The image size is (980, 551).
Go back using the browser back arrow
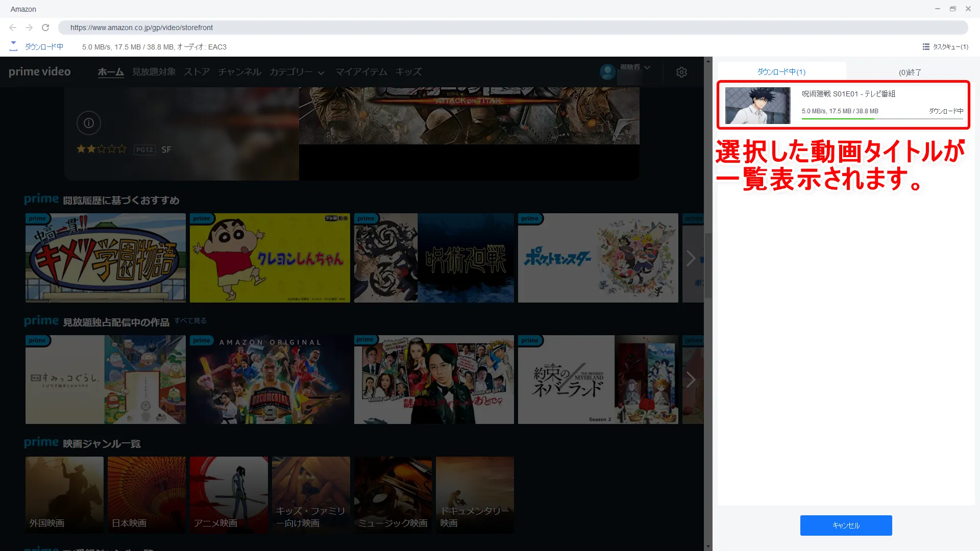[13, 28]
